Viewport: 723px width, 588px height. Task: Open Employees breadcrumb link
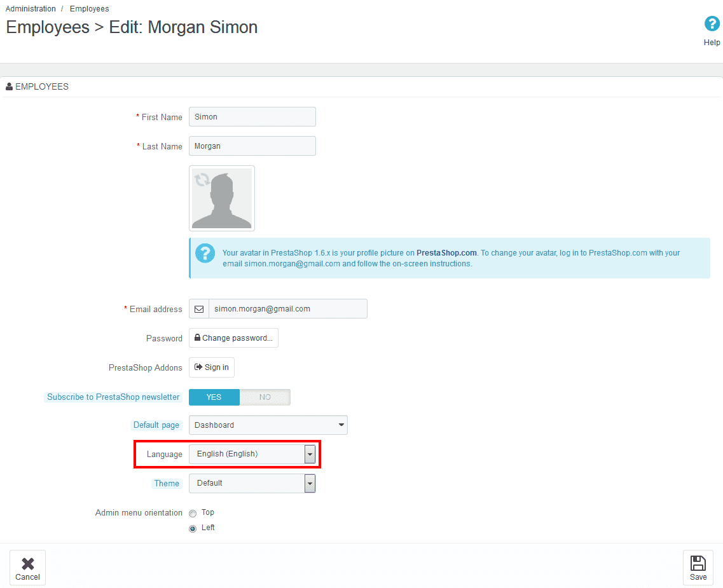coord(89,9)
